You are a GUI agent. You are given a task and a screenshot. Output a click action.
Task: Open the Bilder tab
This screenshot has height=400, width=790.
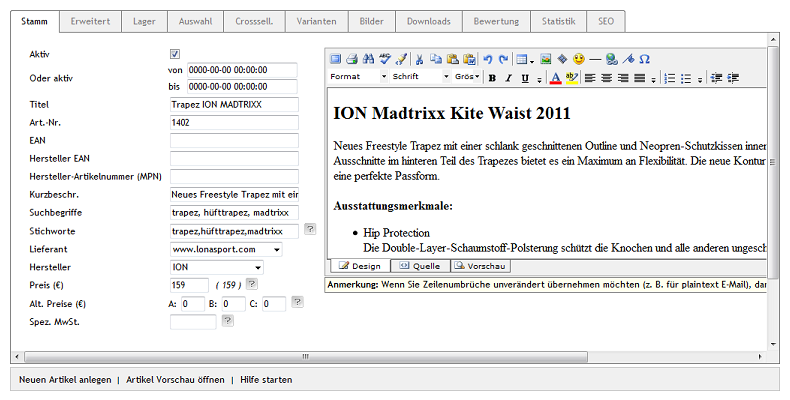[x=371, y=21]
